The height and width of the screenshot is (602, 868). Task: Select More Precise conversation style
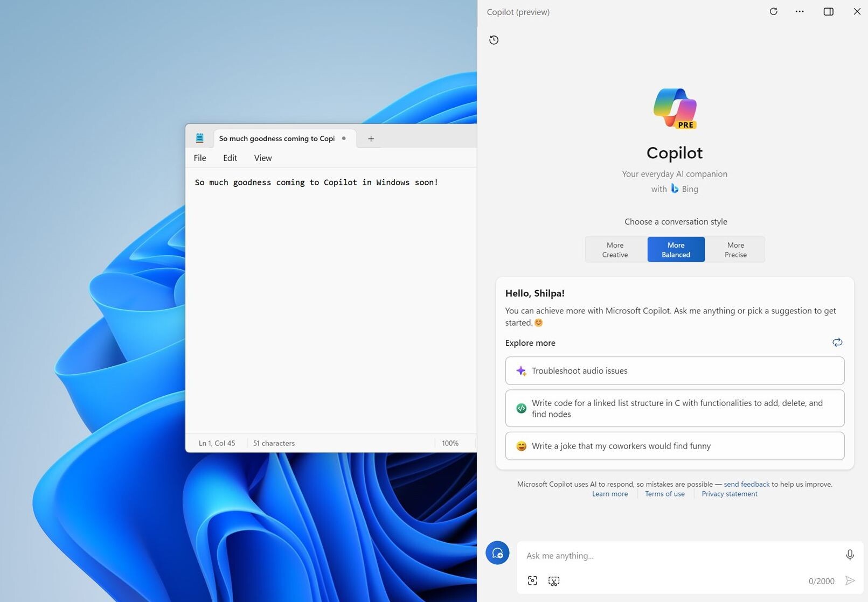(x=735, y=249)
